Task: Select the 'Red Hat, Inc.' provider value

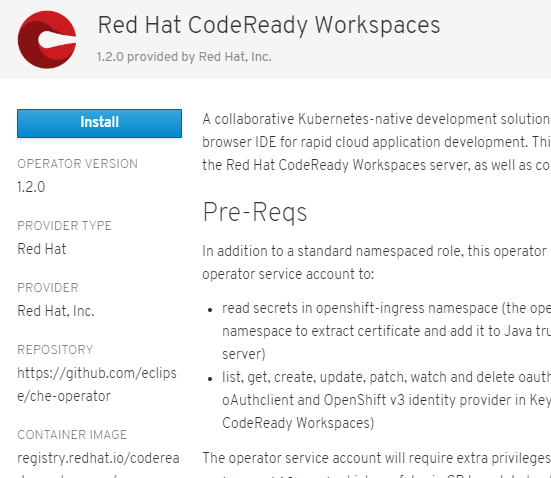Action: (x=56, y=311)
